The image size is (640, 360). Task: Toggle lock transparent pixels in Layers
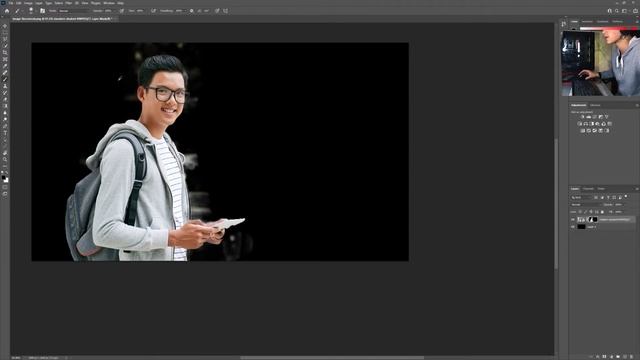[x=580, y=212]
